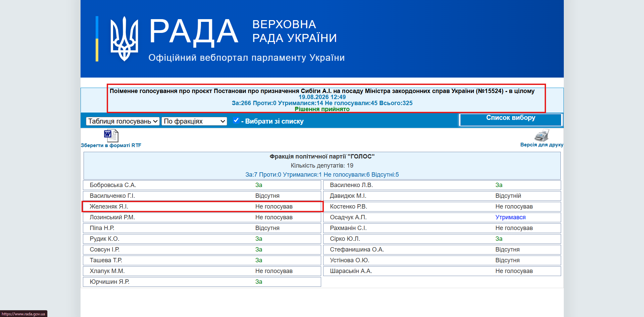Select deputy 'Железняк Я.І.'

point(109,207)
